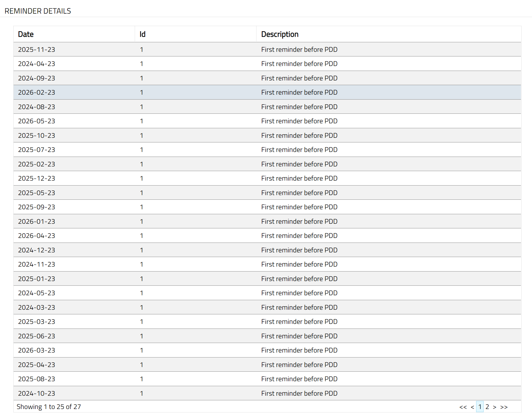This screenshot has height=420, width=532.
Task: Click the next page > arrow
Action: [495, 407]
